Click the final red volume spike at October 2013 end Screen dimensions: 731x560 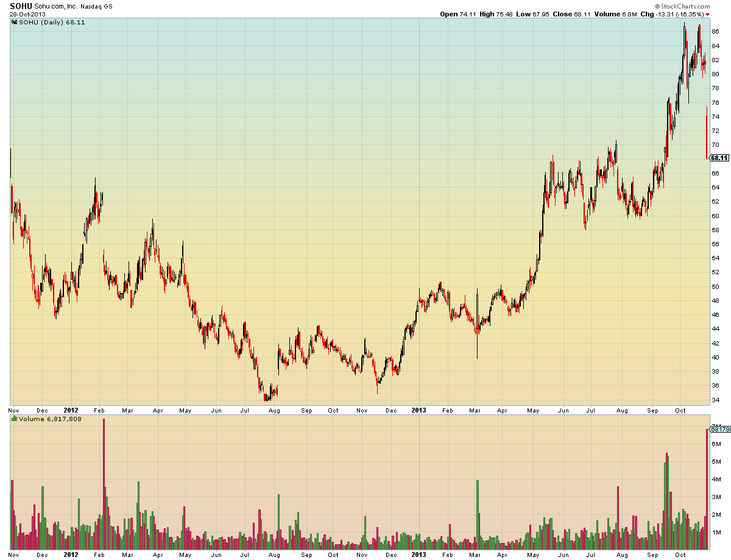707,489
